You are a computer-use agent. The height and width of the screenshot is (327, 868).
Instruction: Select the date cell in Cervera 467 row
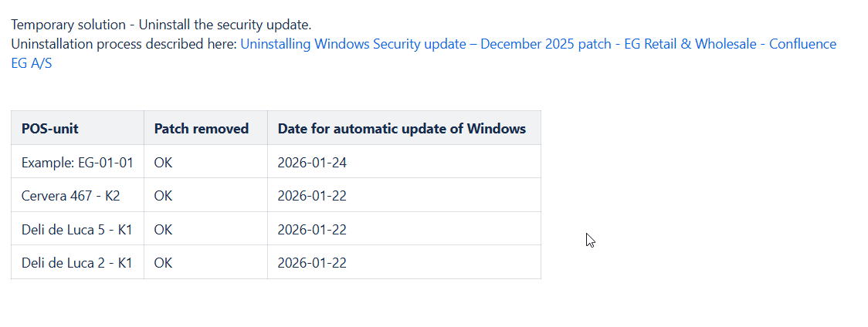pyautogui.click(x=312, y=196)
